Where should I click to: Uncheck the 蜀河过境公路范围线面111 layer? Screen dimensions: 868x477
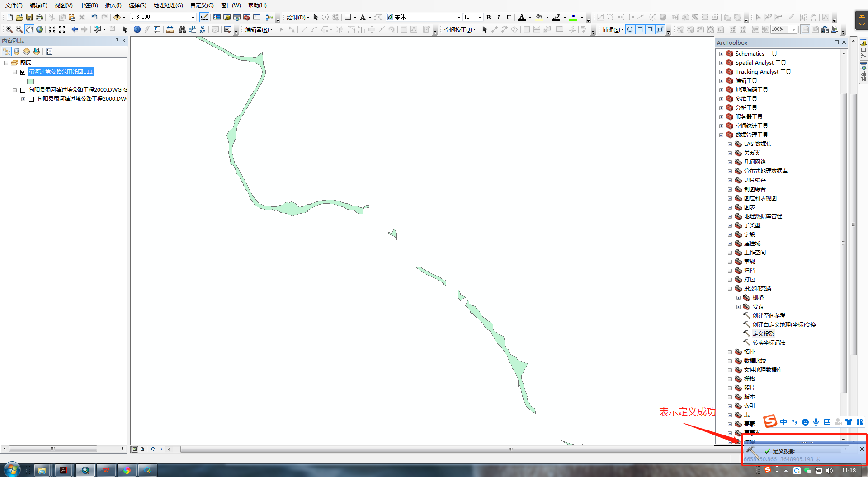click(x=23, y=72)
